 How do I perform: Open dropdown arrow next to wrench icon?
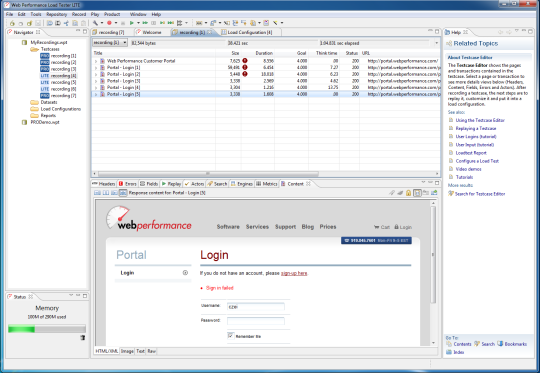(102, 23)
